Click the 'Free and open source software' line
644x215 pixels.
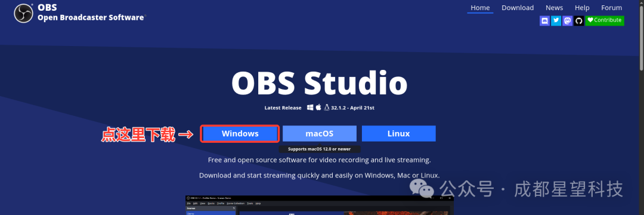point(320,159)
